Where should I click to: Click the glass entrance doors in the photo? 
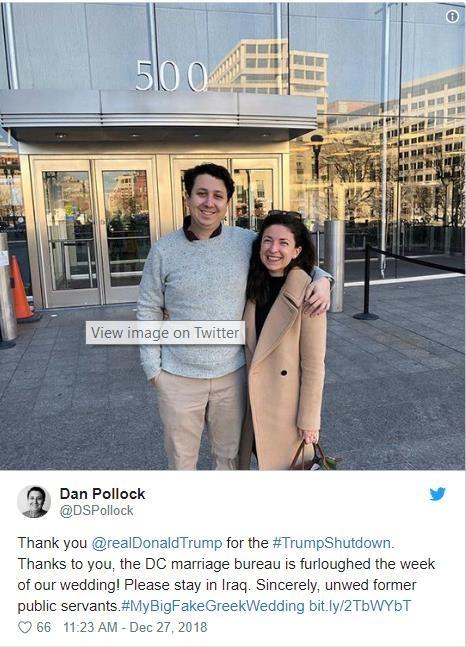[x=157, y=229]
